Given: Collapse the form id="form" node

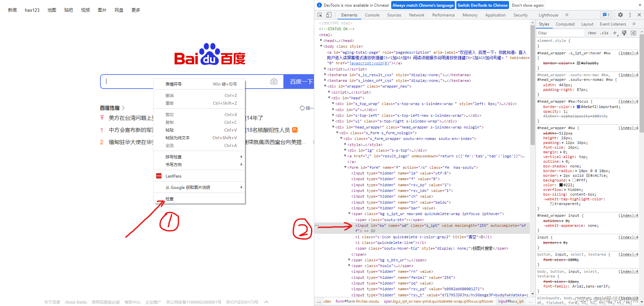Looking at the screenshot, I should pos(345,167).
